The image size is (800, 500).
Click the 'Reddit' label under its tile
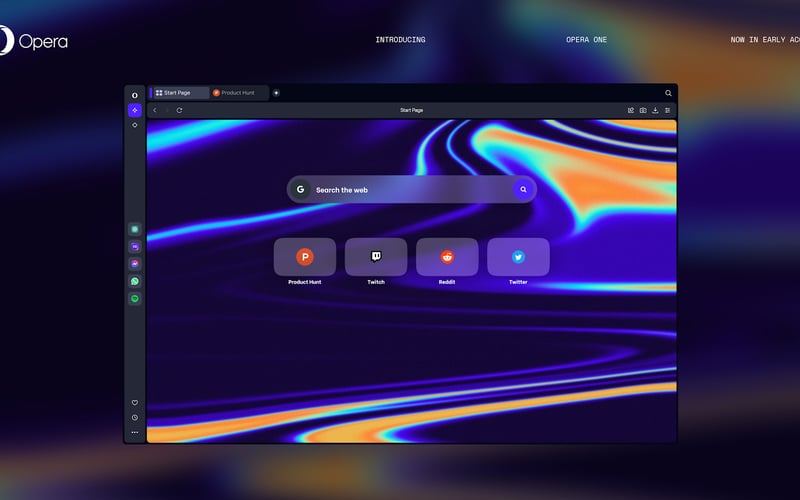point(447,282)
